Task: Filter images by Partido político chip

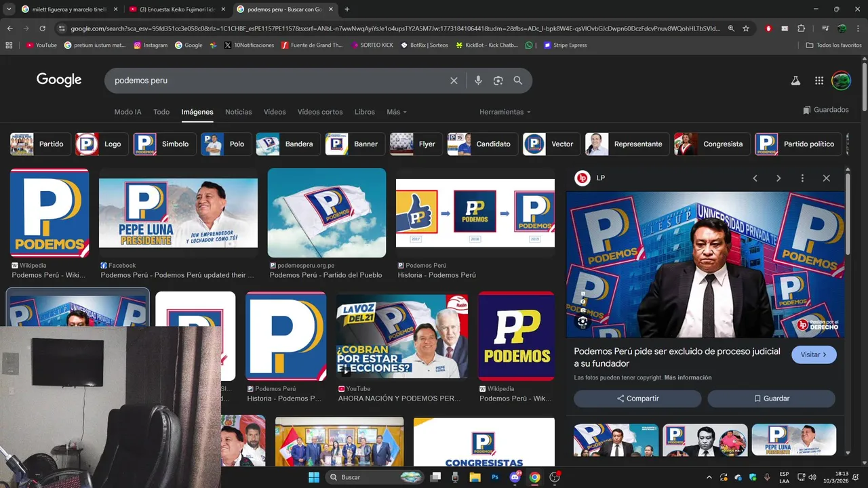Action: coord(798,144)
